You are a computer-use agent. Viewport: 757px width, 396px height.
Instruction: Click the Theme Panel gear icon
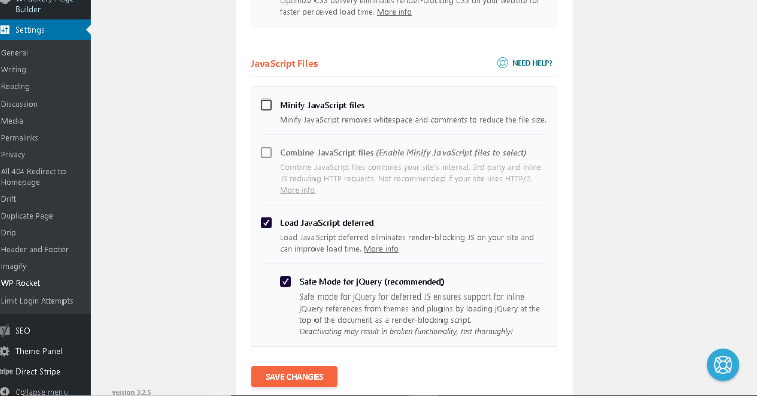click(x=5, y=351)
